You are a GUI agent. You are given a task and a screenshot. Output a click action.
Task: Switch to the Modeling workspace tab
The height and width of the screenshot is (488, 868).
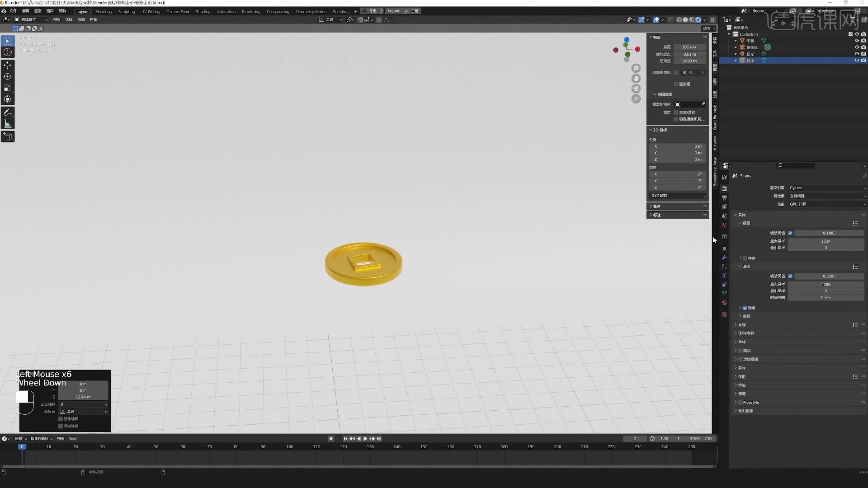click(x=104, y=12)
